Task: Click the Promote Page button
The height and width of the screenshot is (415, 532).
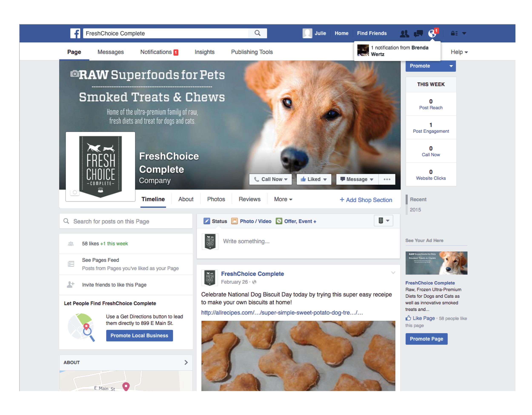Action: (426, 339)
